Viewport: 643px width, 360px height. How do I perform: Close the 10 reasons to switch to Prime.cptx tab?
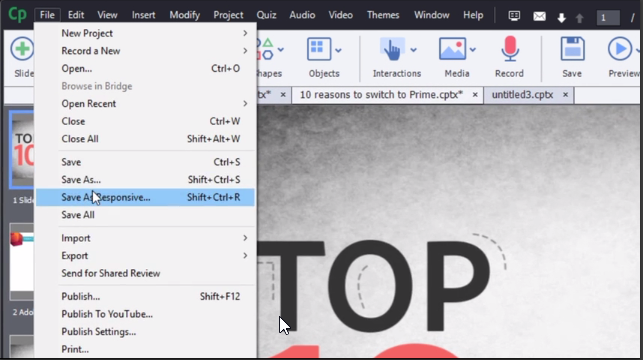475,95
